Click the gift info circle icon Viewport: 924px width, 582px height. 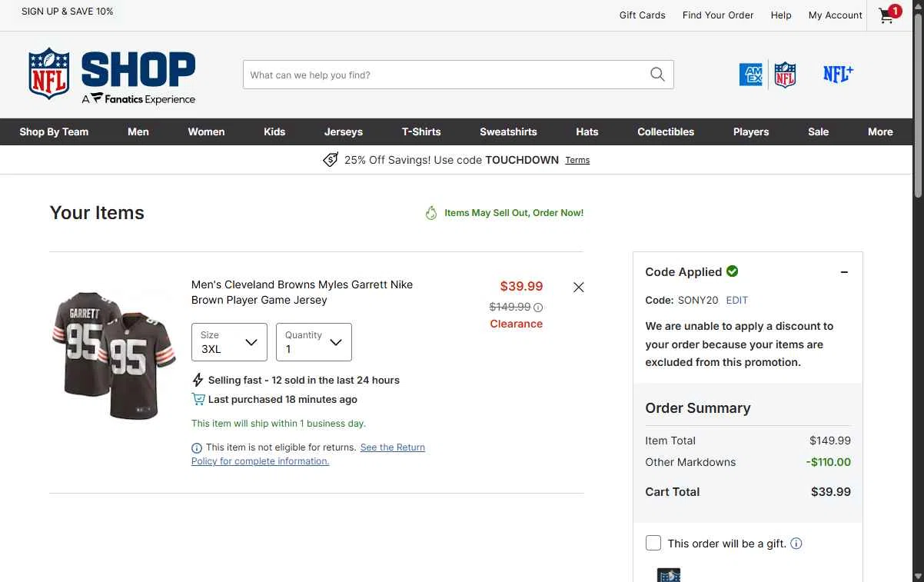796,544
